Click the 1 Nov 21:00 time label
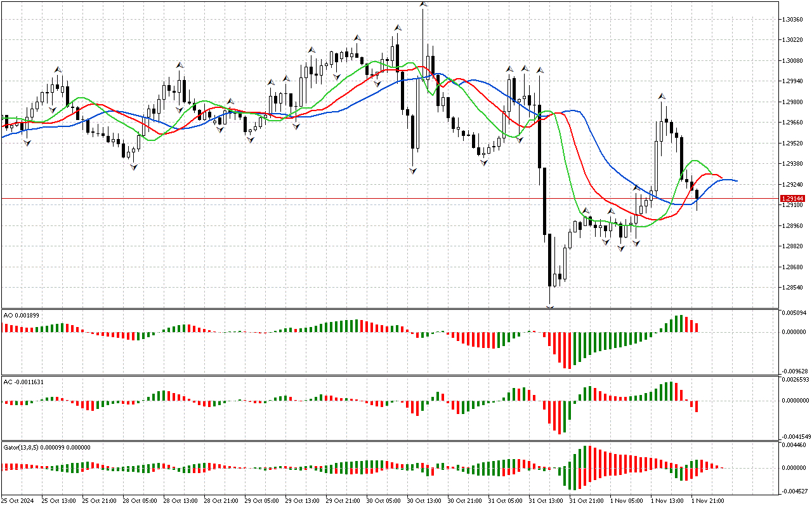The width and height of the screenshot is (812, 508). [708, 500]
